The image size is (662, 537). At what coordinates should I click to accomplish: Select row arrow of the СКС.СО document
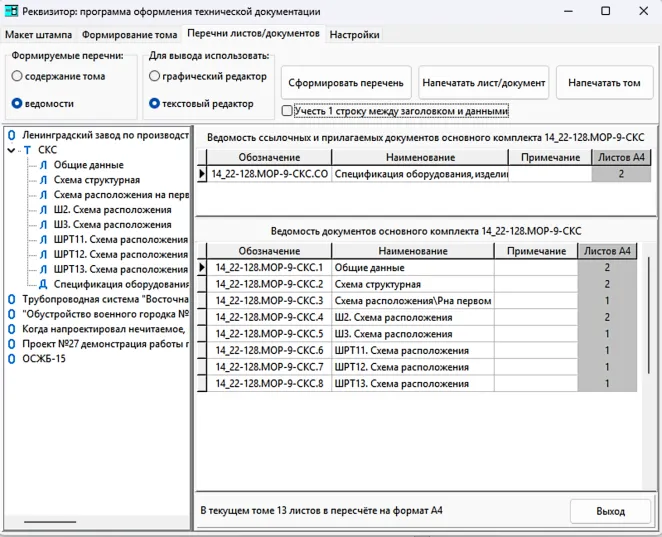[202, 174]
